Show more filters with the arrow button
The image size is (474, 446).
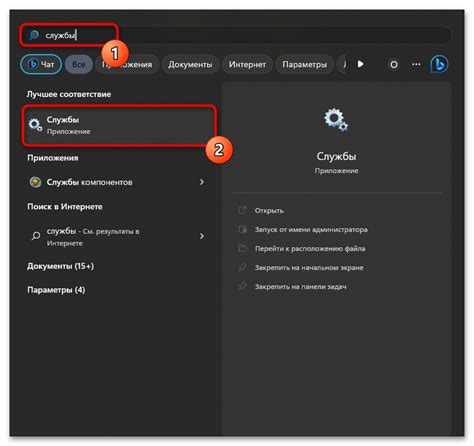click(x=360, y=64)
